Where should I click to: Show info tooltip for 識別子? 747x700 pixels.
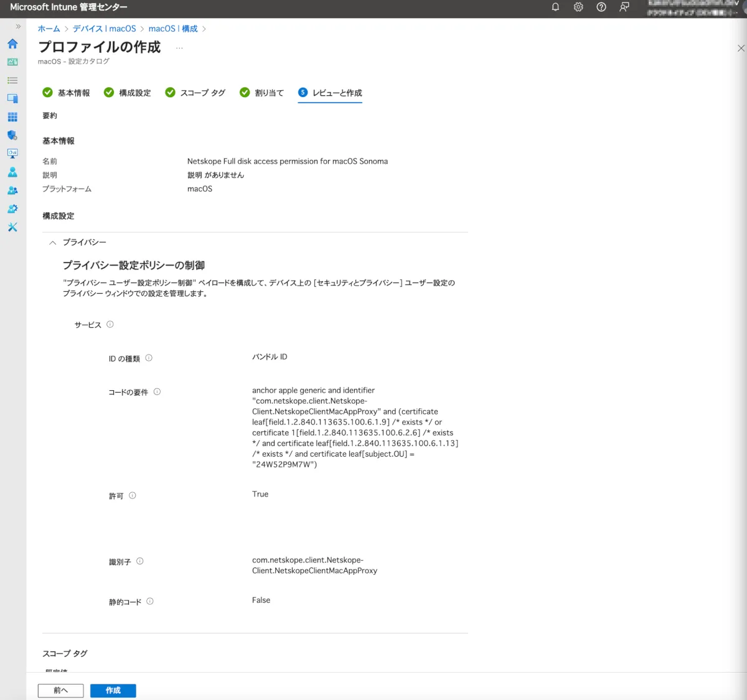(x=140, y=561)
